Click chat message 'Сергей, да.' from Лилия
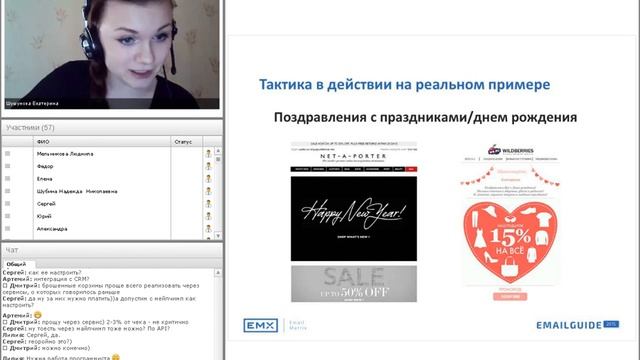This screenshot has height=360, width=640. click(x=43, y=335)
